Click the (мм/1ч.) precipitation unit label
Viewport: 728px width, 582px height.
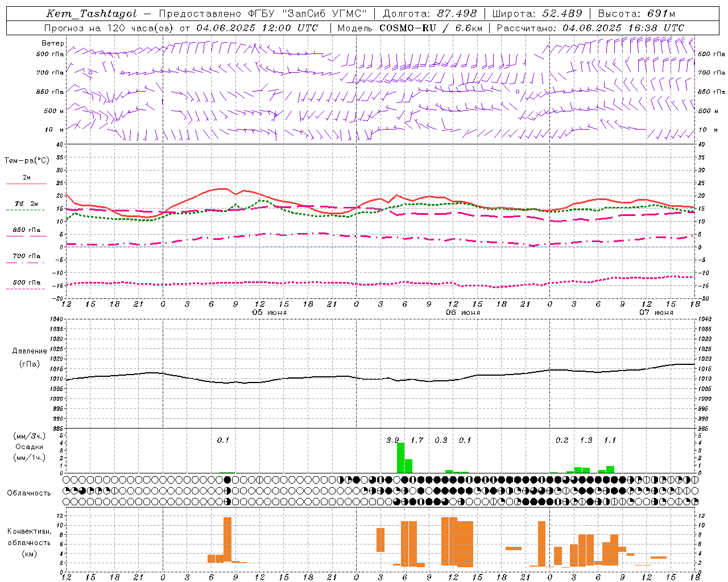[30, 458]
